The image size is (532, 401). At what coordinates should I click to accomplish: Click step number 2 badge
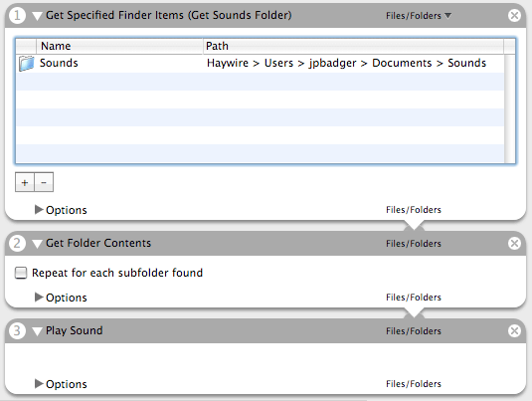point(17,244)
